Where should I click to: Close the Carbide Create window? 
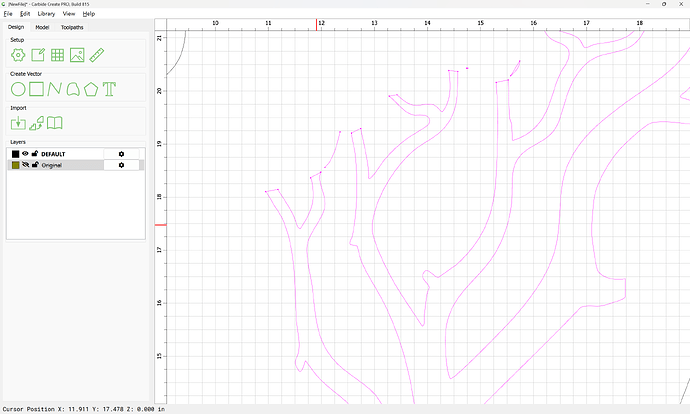coord(681,4)
